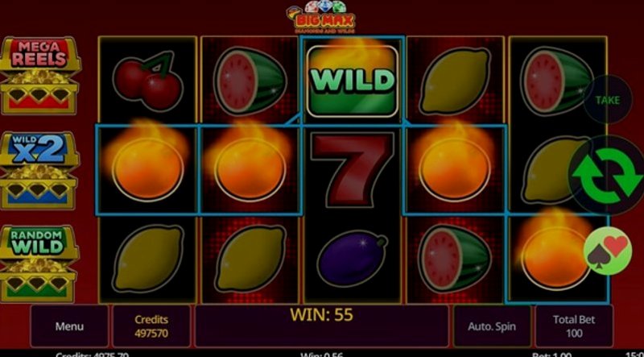Open the Menu button

click(69, 326)
